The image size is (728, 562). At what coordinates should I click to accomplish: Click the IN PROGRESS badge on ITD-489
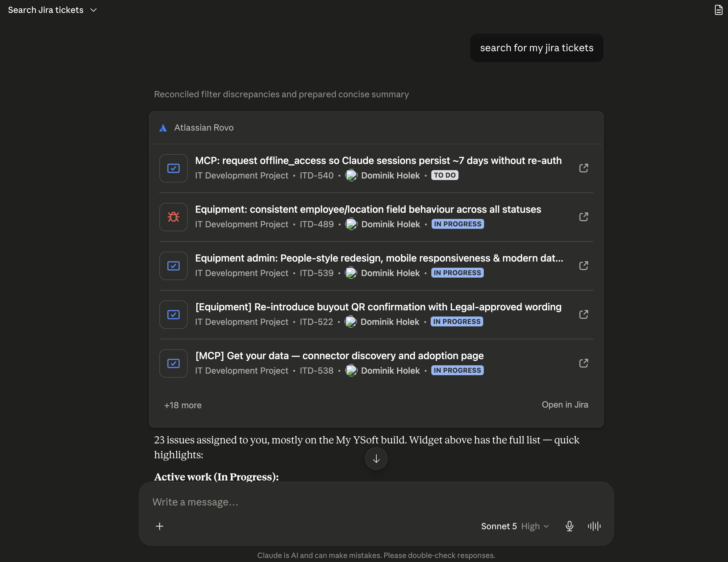pos(458,224)
